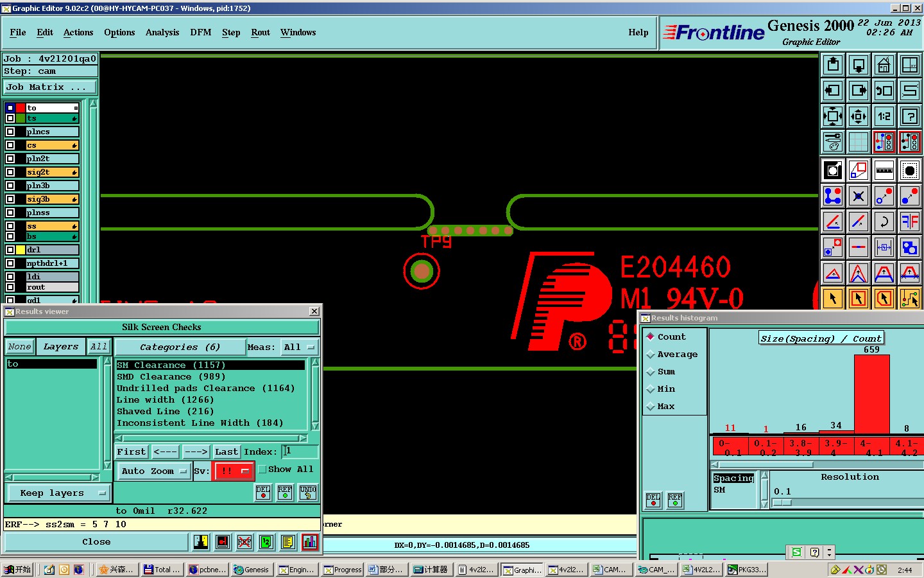Click the Resolution slider handle
Viewport: 924px width, 578px height.
[782, 503]
